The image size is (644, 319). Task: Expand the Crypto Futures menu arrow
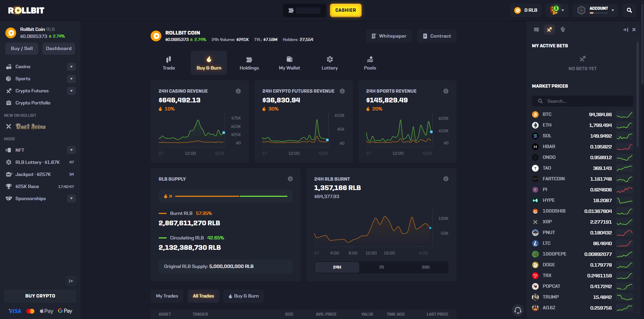pos(71,91)
